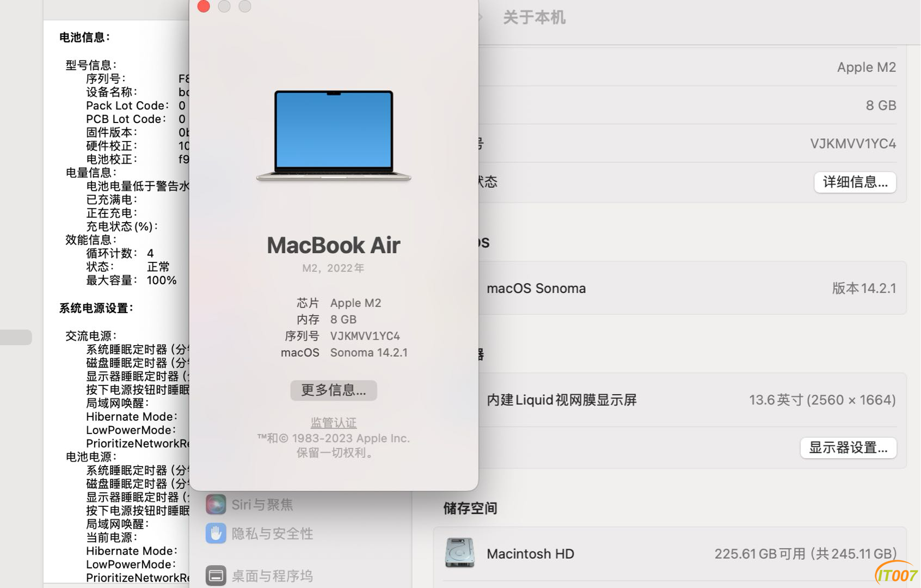The image size is (921, 588).
Task: Click the "充电状态 (%)" row label
Action: (122, 226)
